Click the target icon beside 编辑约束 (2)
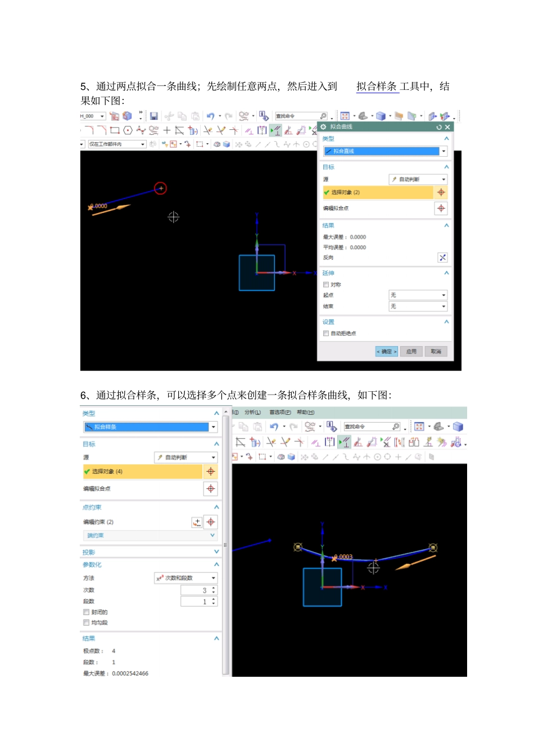The image size is (534, 756). (211, 522)
